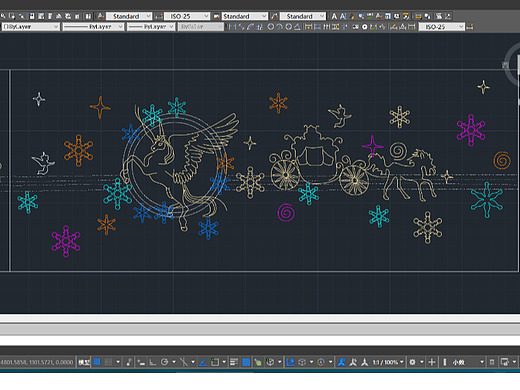
Task: Toggle lineweight display in status bar
Action: (234, 362)
